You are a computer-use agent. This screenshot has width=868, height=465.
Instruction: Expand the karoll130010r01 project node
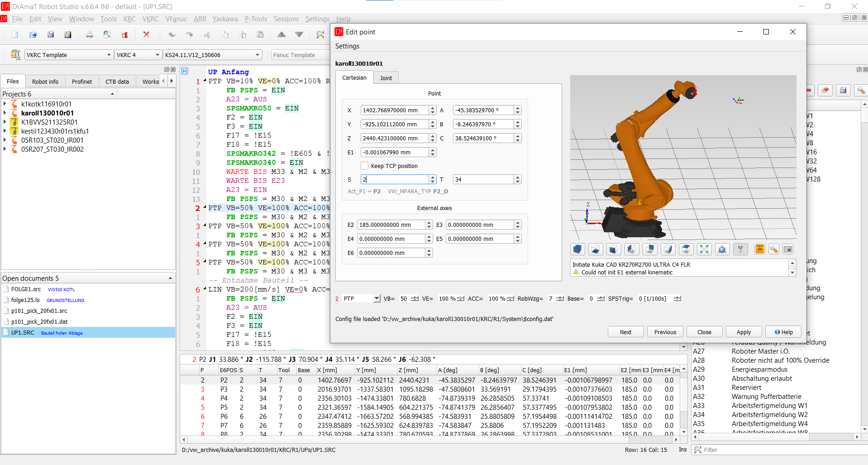pos(5,113)
